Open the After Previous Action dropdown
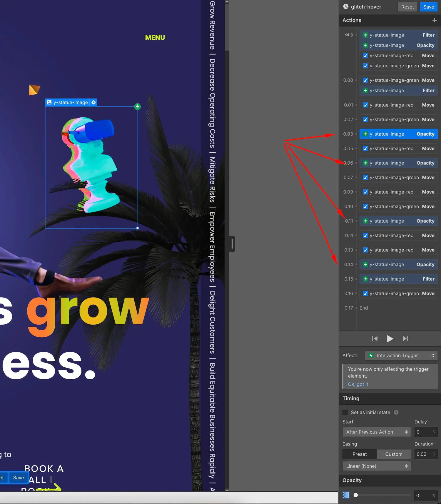441x504 pixels. [x=377, y=432]
